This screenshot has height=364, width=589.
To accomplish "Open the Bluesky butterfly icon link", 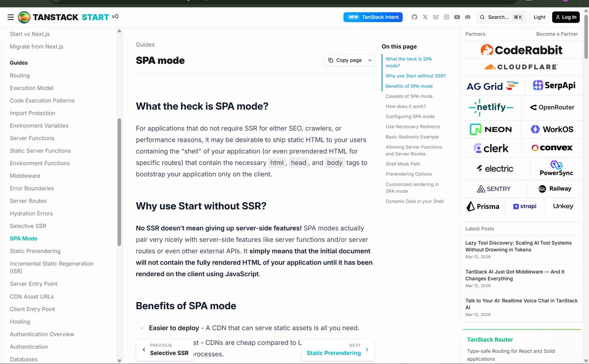I will point(436,17).
